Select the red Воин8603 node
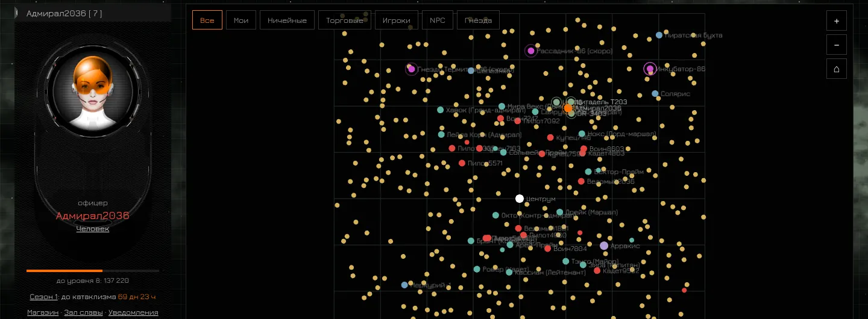The height and width of the screenshot is (319, 868). 583,149
